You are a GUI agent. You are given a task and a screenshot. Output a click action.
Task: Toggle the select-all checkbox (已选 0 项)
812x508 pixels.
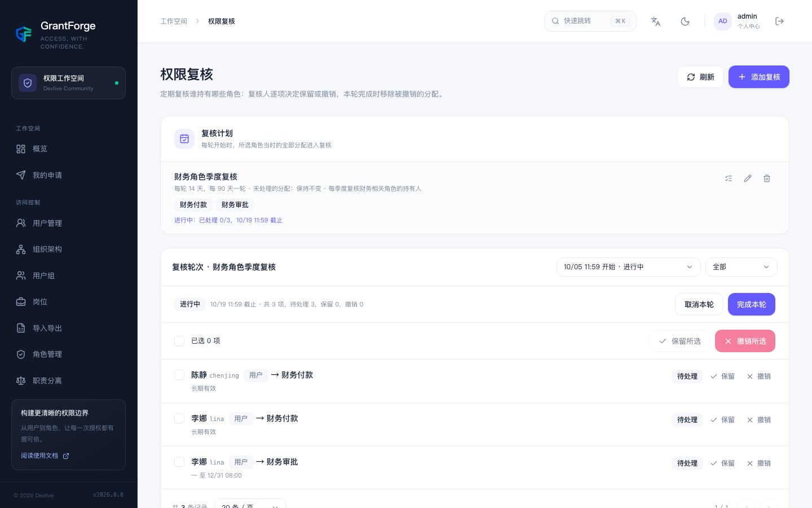click(179, 341)
